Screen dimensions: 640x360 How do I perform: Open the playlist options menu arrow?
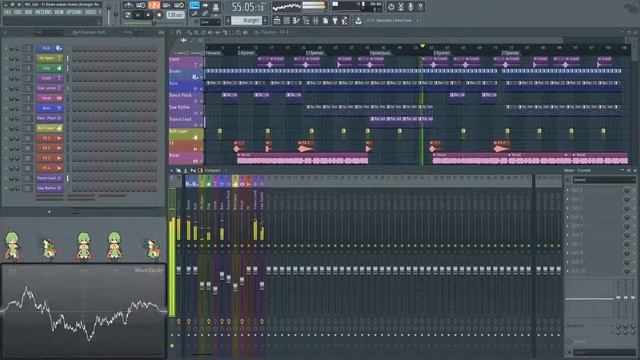[171, 32]
